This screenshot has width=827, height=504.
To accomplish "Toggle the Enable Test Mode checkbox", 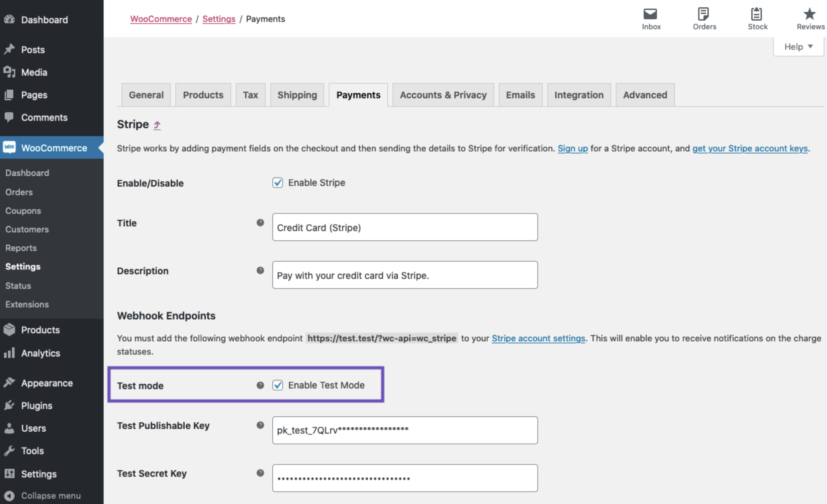I will 278,385.
